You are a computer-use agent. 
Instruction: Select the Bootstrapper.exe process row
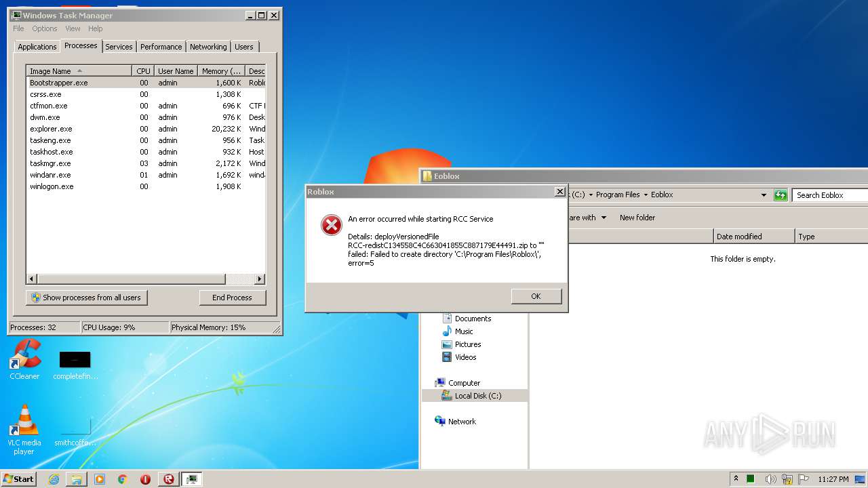(x=146, y=83)
